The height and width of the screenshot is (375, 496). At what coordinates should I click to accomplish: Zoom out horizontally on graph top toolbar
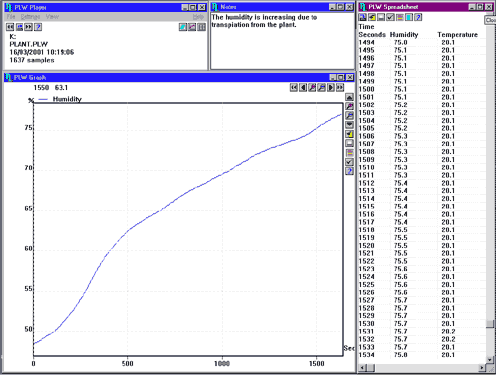tap(322, 88)
